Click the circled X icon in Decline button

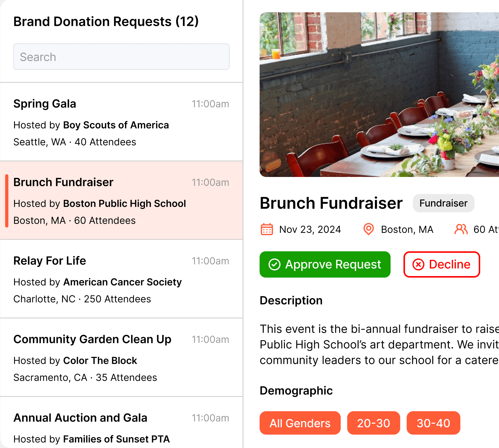[419, 265]
